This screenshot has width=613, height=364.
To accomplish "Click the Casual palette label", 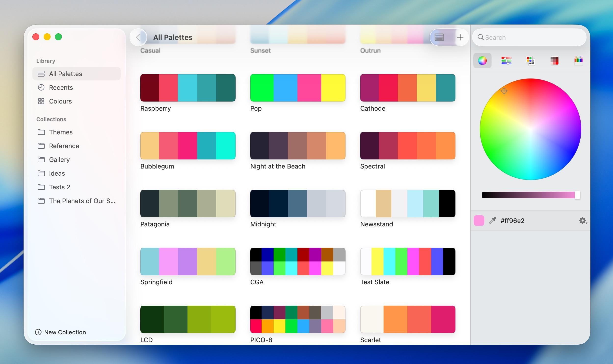I will click(x=150, y=51).
